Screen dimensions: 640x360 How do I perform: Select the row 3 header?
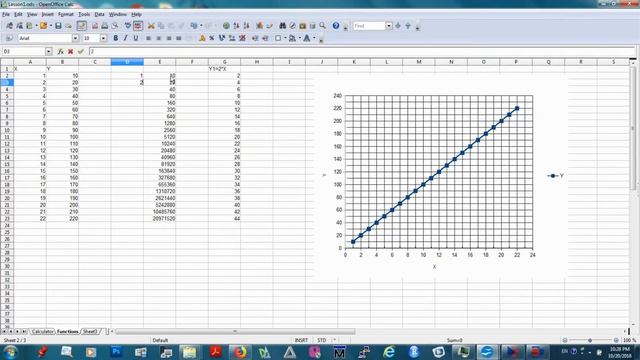click(x=7, y=82)
